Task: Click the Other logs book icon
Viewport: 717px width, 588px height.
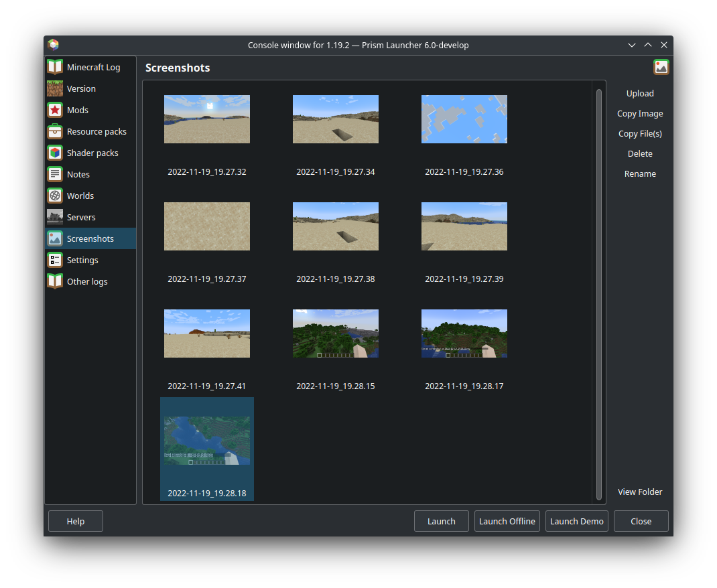Action: (x=55, y=281)
